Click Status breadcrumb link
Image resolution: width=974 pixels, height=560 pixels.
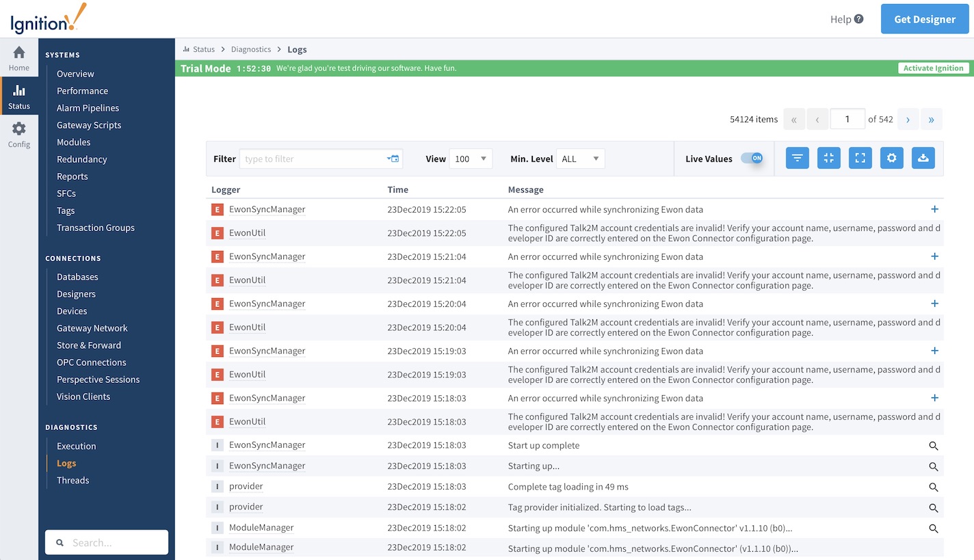[204, 49]
